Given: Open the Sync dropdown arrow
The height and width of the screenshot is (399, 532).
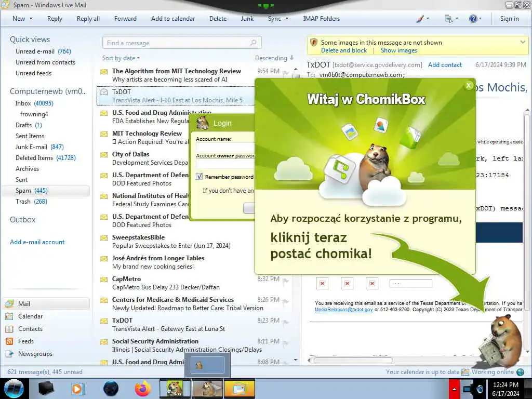Looking at the screenshot, I should (287, 19).
